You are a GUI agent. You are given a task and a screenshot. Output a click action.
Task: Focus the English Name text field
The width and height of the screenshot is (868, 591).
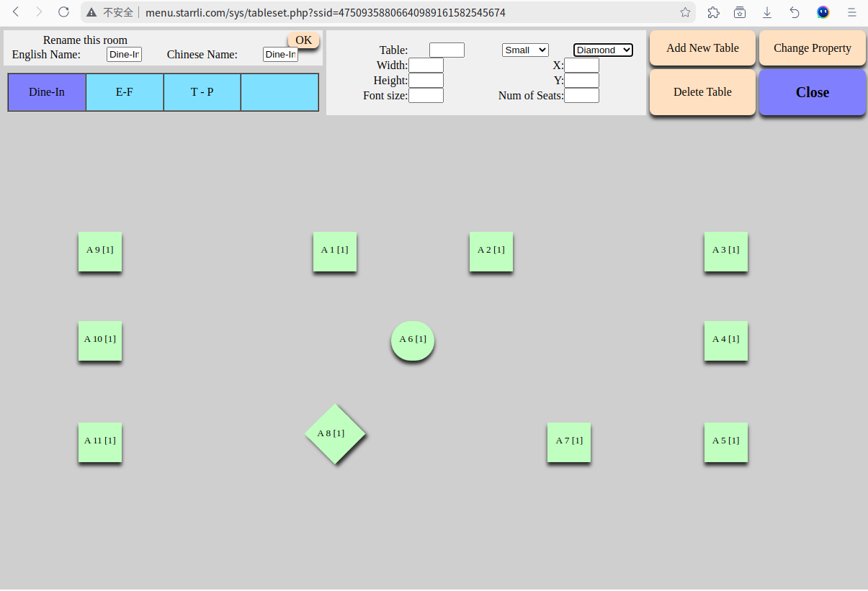coord(124,55)
